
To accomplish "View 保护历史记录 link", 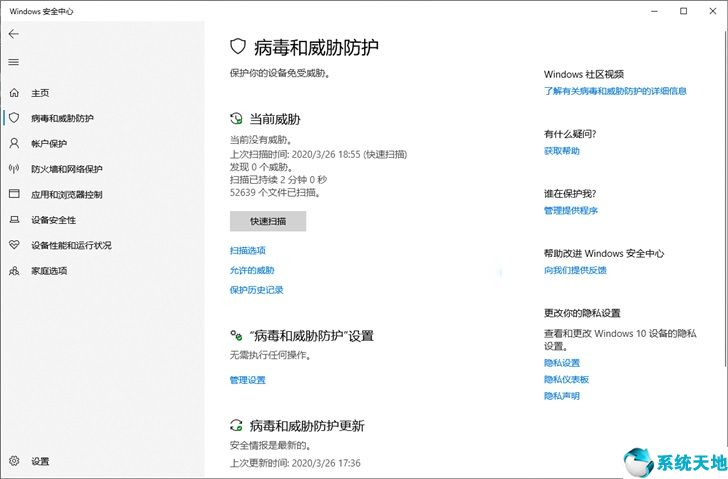I will point(256,290).
